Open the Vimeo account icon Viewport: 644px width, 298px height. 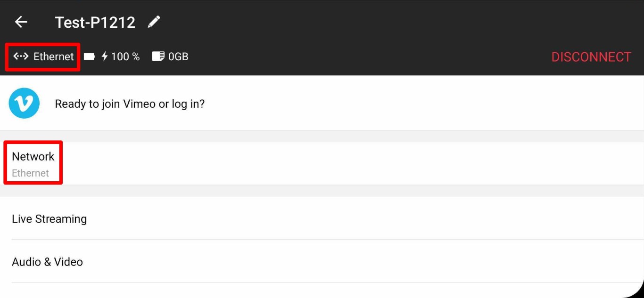click(24, 103)
